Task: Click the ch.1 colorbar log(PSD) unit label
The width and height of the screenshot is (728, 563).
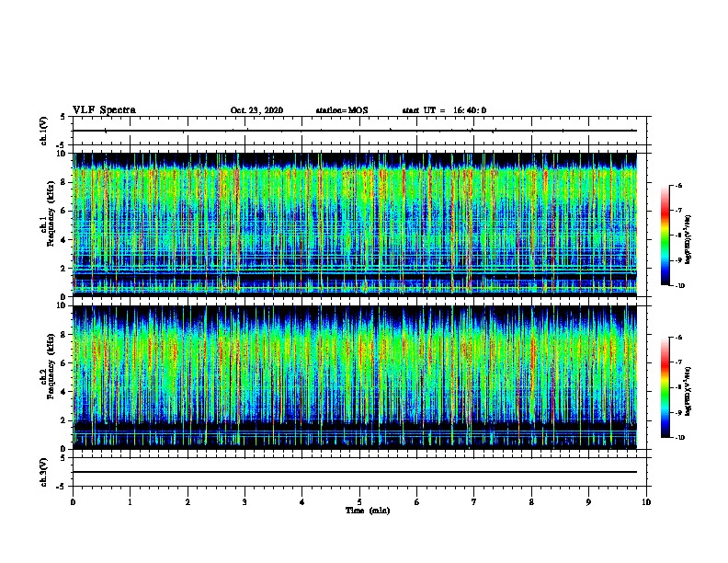Action: click(688, 239)
